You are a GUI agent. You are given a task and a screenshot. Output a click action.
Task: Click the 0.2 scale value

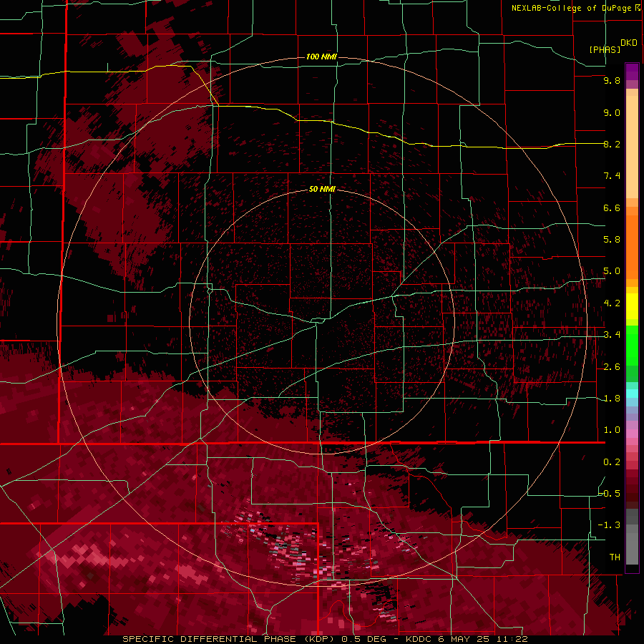612,462
